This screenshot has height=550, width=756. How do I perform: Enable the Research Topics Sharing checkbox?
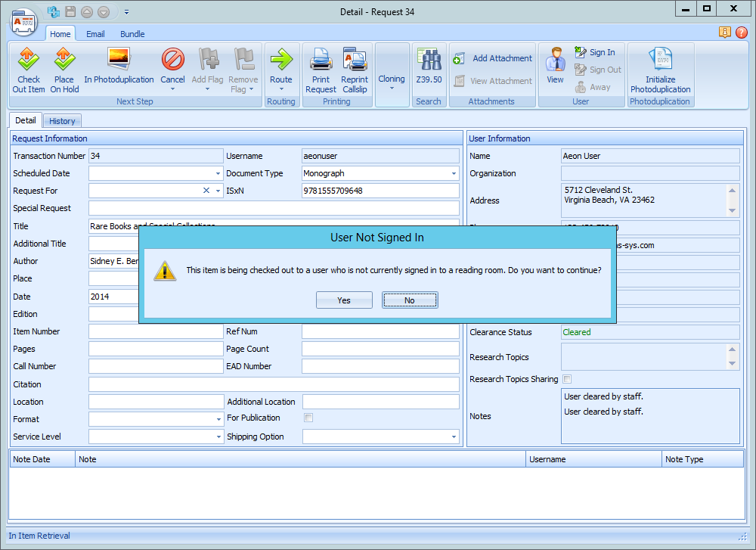point(567,379)
